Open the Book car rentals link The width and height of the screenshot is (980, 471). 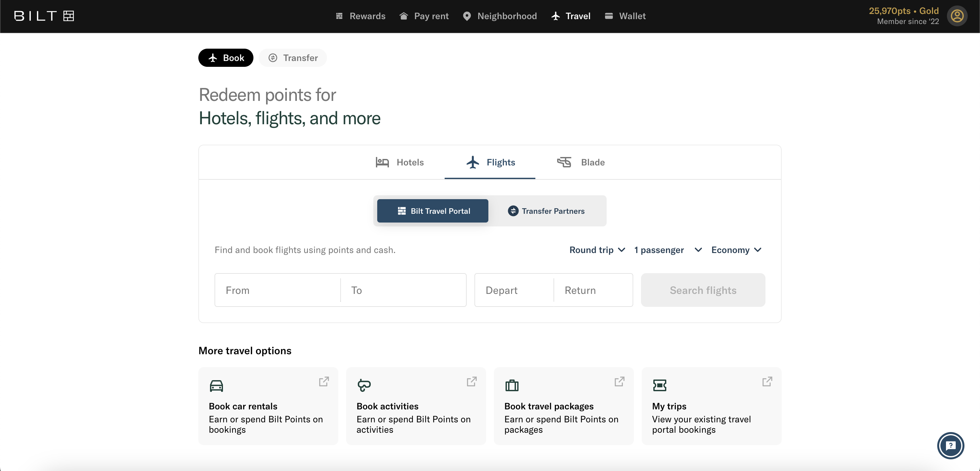click(x=268, y=406)
